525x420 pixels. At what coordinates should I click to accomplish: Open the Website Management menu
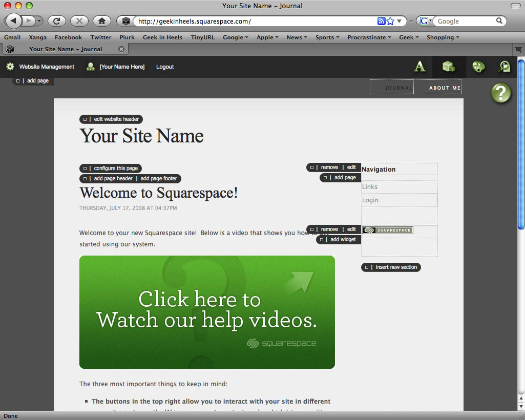47,67
